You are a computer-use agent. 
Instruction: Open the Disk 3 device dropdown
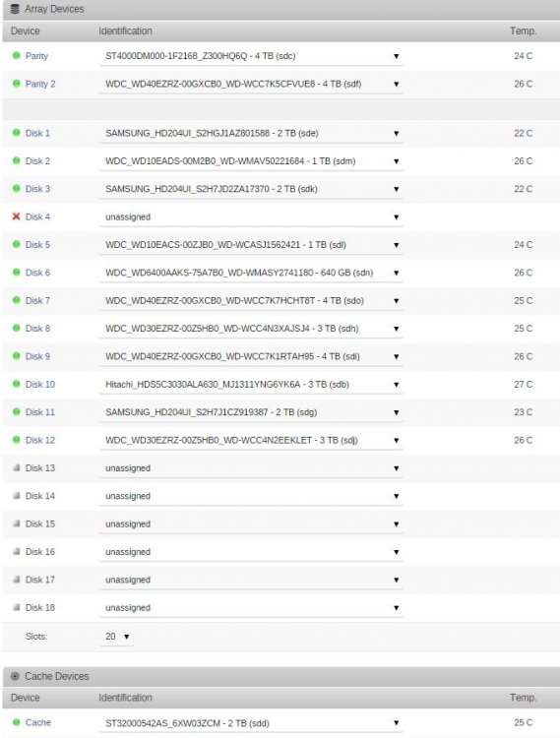pyautogui.click(x=251, y=189)
